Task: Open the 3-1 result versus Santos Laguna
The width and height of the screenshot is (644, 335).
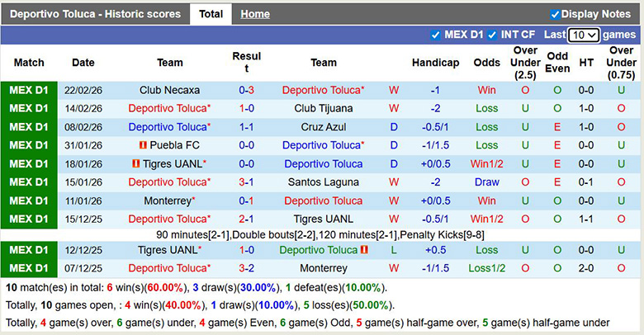Action: pos(246,182)
